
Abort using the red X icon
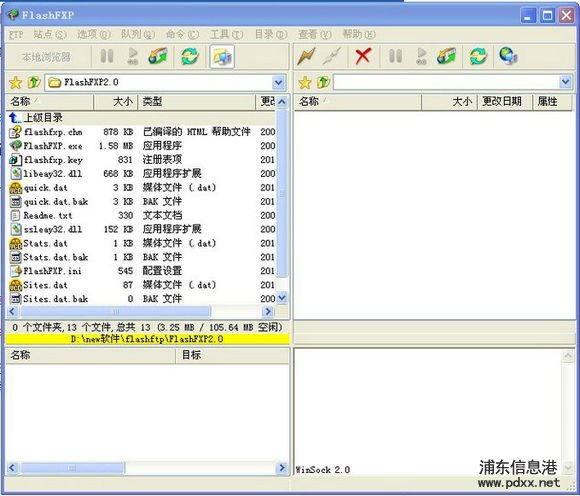point(363,56)
